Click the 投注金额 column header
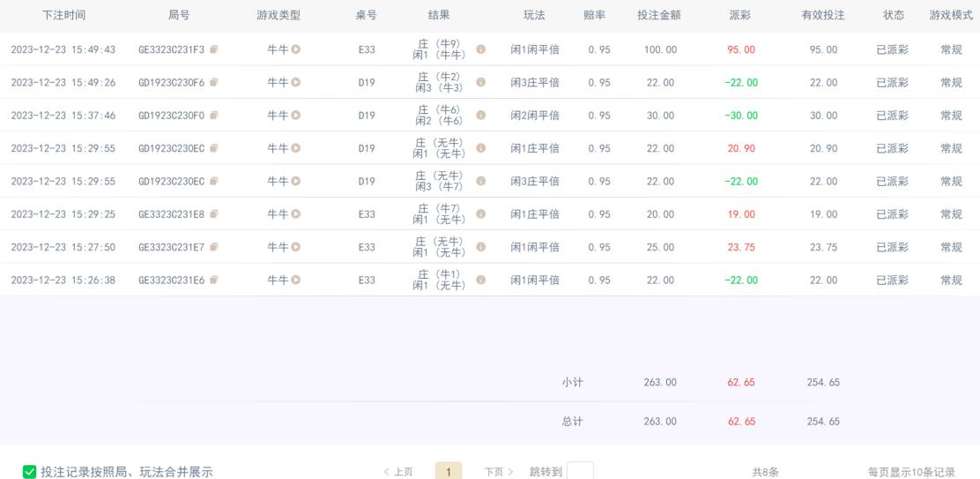 click(x=660, y=15)
